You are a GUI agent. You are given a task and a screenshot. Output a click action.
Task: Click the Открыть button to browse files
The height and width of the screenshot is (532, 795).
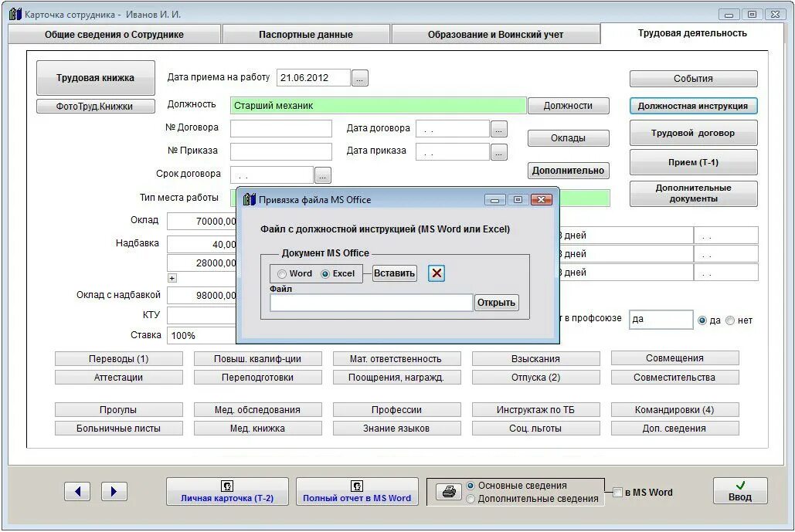tap(497, 302)
